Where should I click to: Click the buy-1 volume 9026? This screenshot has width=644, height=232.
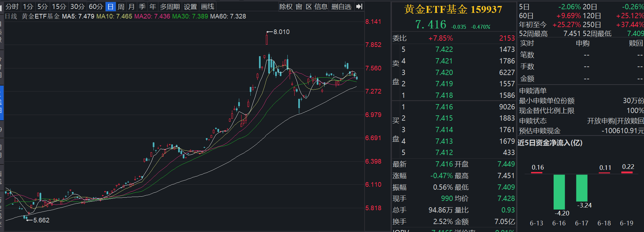tap(507, 107)
